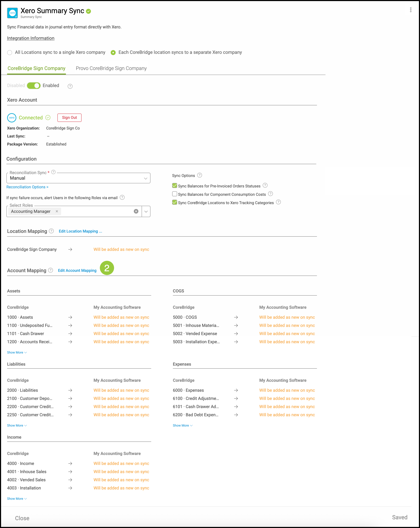Screen dimensions: 420x528
Task: Toggle the Disabled/Enabled switch
Action: tap(34, 85)
